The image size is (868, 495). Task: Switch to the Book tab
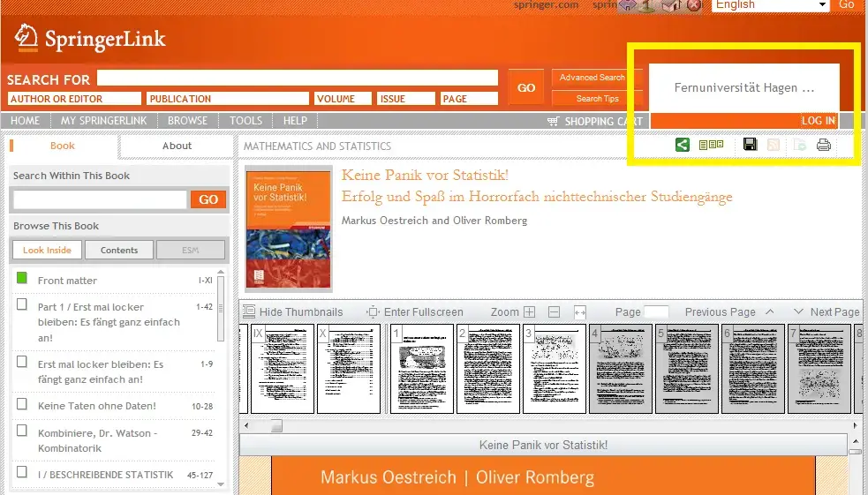(63, 146)
